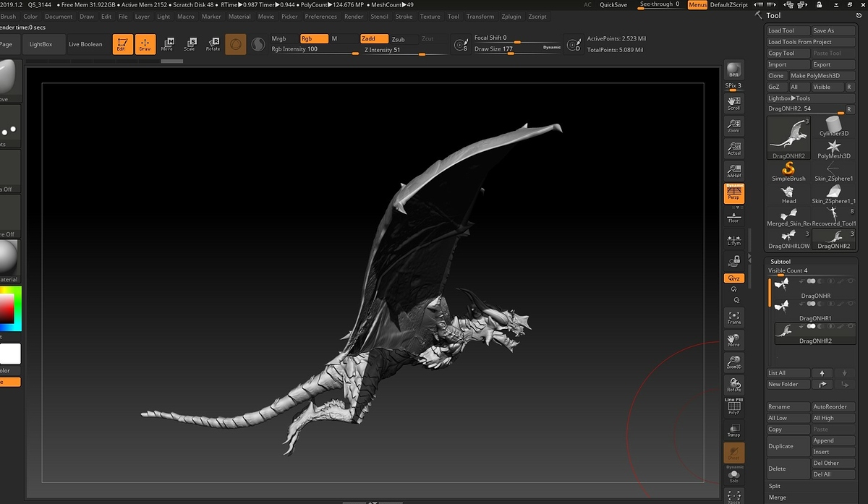Toggle Solo mode

pos(734,476)
